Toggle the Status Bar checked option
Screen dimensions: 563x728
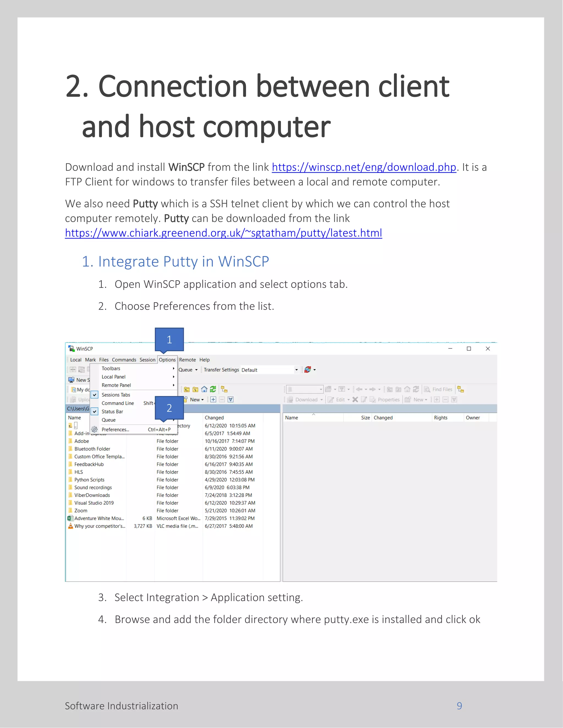coord(112,412)
